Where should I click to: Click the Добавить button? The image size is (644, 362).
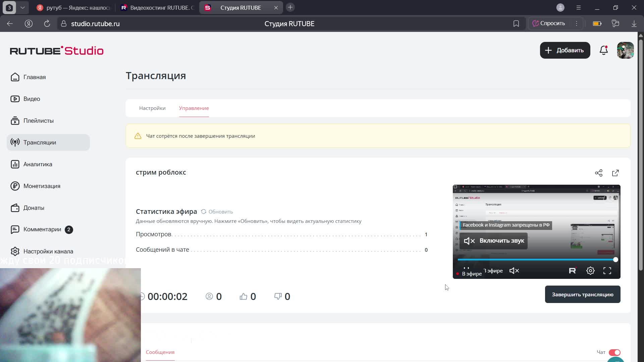tap(565, 50)
